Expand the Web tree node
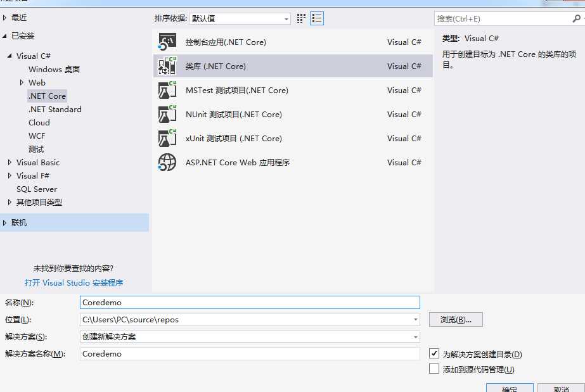The height and width of the screenshot is (392, 585). click(x=22, y=82)
